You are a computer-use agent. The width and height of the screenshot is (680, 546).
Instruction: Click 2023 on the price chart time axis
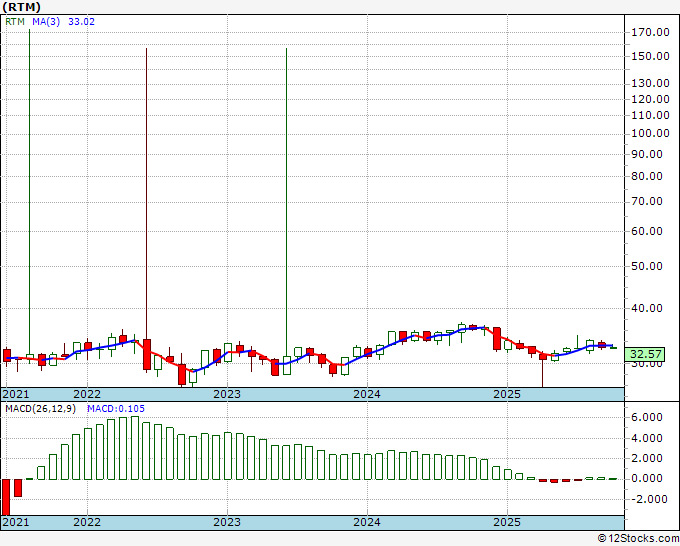tap(227, 394)
